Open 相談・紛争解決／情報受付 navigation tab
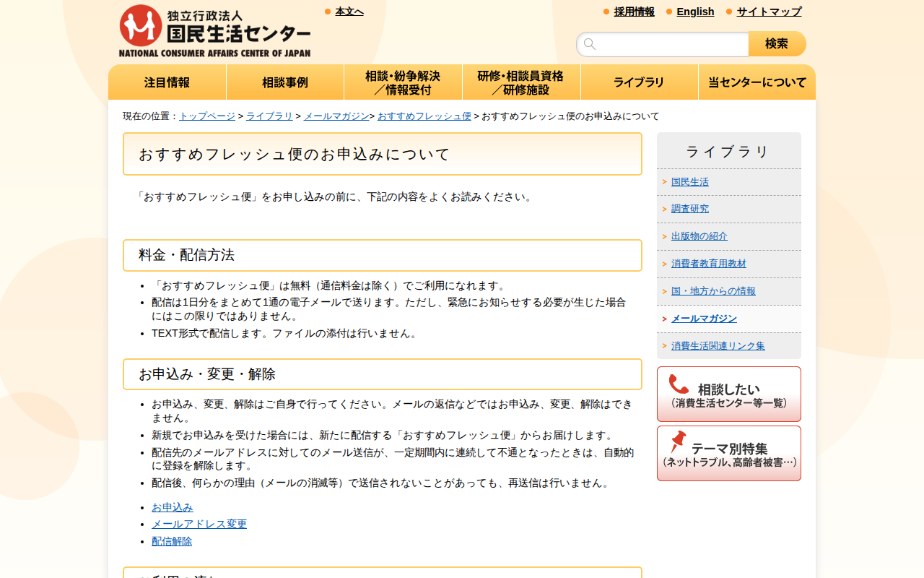The width and height of the screenshot is (924, 578). click(x=403, y=82)
